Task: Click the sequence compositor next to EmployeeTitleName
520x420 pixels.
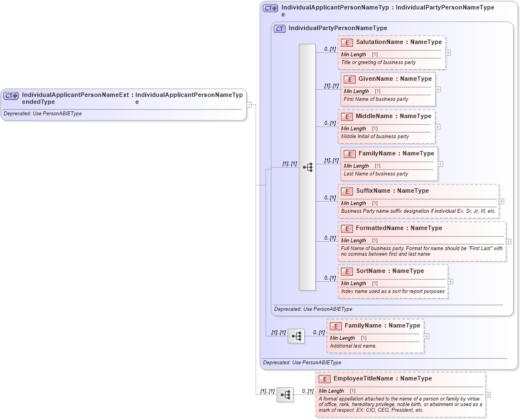Action: point(285,394)
